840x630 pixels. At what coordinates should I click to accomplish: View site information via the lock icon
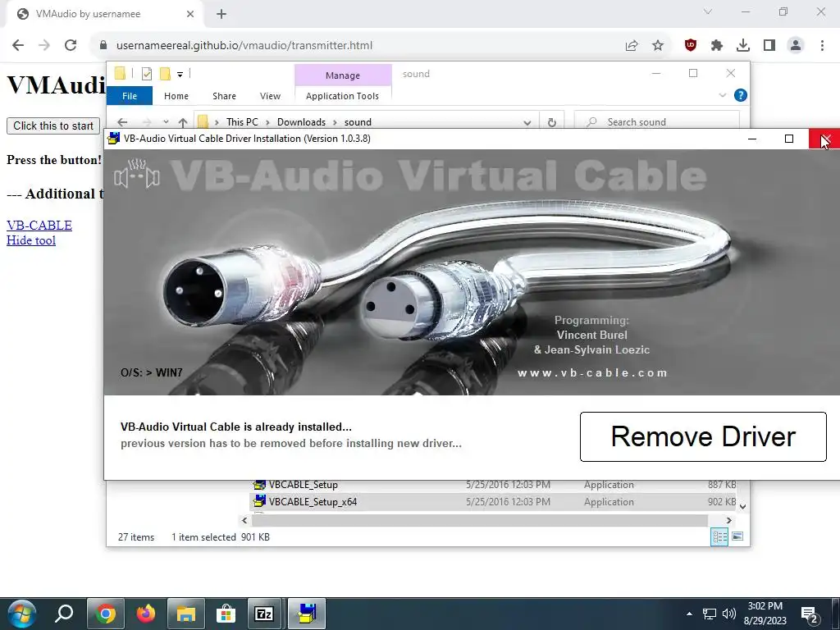[103, 46]
